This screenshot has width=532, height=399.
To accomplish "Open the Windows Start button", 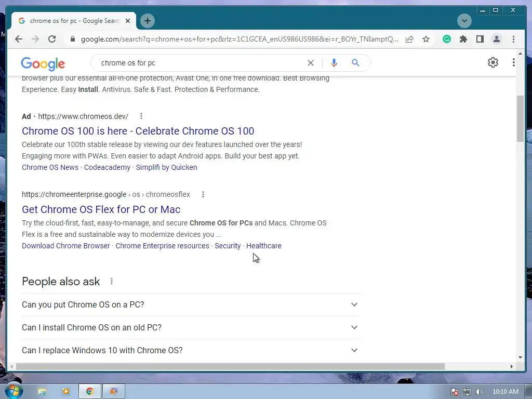I will point(14,391).
